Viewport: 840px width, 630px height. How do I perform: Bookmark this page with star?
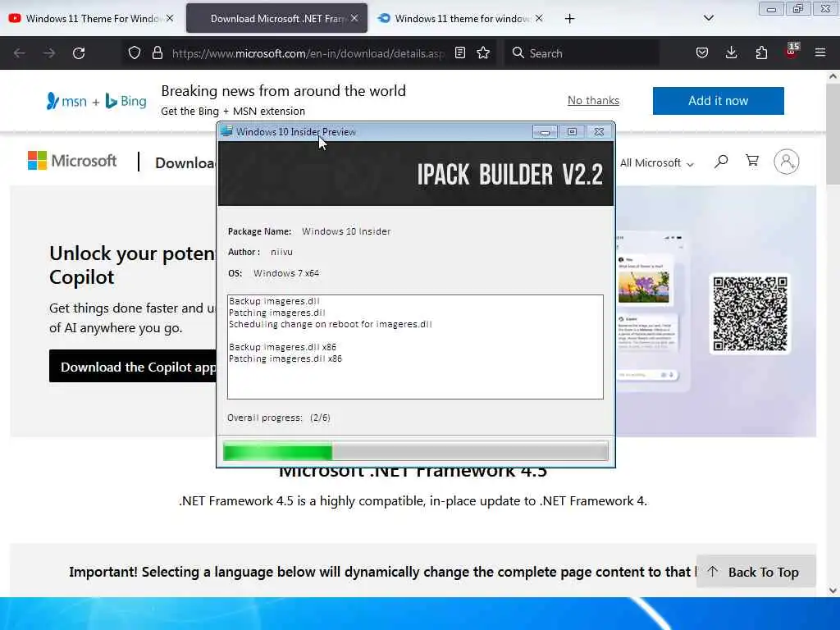point(483,52)
